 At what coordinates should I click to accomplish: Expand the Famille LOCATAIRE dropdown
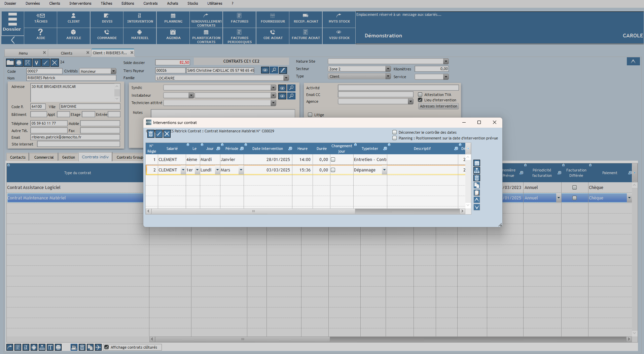[286, 78]
